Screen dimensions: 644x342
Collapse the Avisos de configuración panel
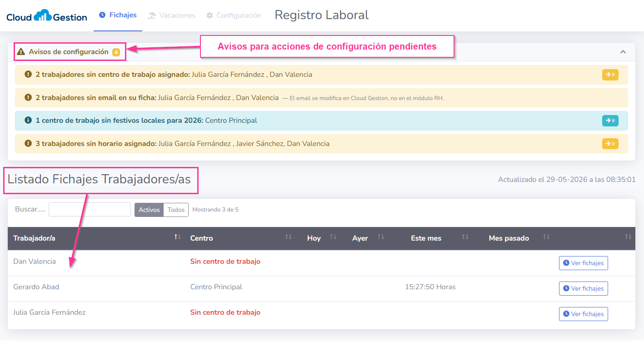[x=623, y=52]
